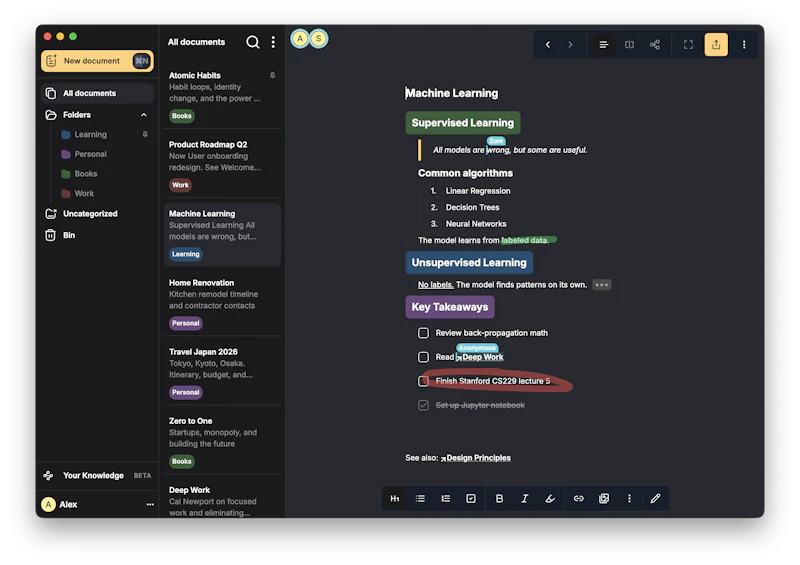The image size is (800, 565).
Task: Click the Books tag on Zero to One
Action: tap(182, 461)
